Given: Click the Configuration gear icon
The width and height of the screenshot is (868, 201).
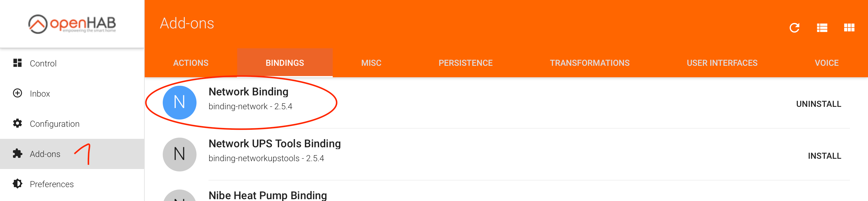Looking at the screenshot, I should click(17, 123).
